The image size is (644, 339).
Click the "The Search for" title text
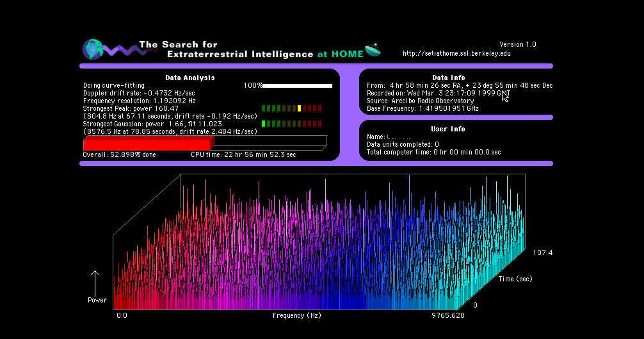click(178, 44)
